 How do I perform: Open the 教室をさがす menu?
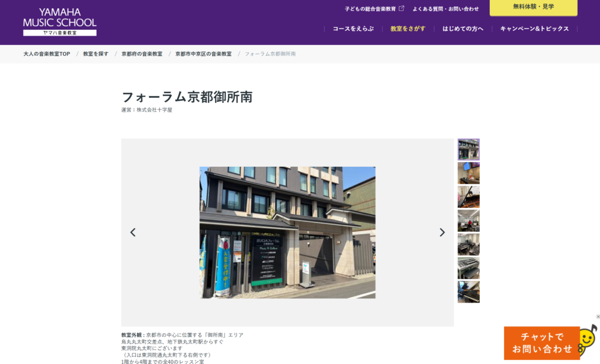(x=408, y=29)
